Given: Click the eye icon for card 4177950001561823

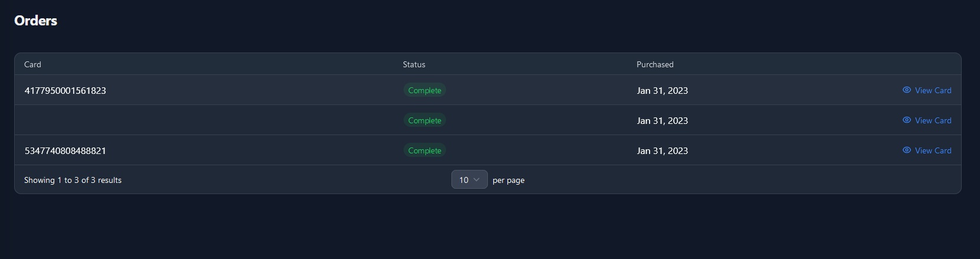Looking at the screenshot, I should tap(907, 90).
